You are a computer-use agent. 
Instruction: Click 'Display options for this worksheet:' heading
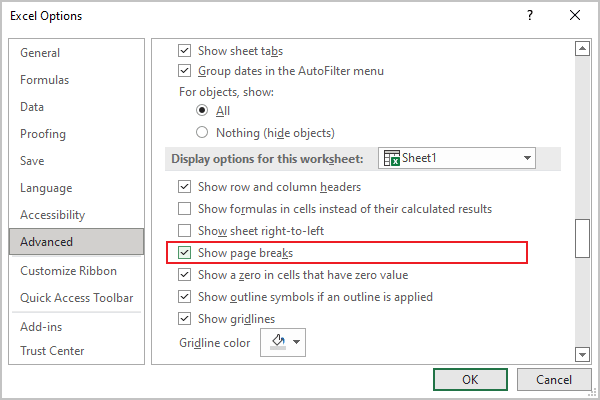tap(267, 158)
